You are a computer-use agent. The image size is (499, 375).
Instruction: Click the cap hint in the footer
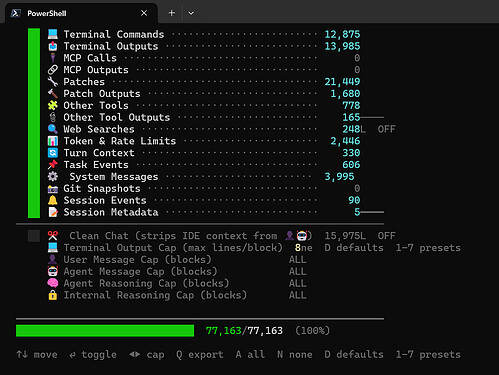(147, 355)
